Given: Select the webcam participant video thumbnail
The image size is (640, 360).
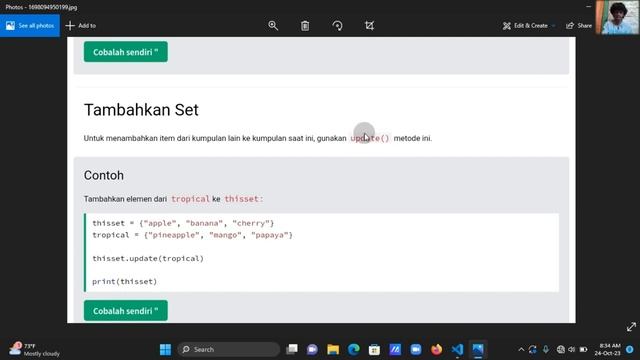Looking at the screenshot, I should pyautogui.click(x=618, y=17).
